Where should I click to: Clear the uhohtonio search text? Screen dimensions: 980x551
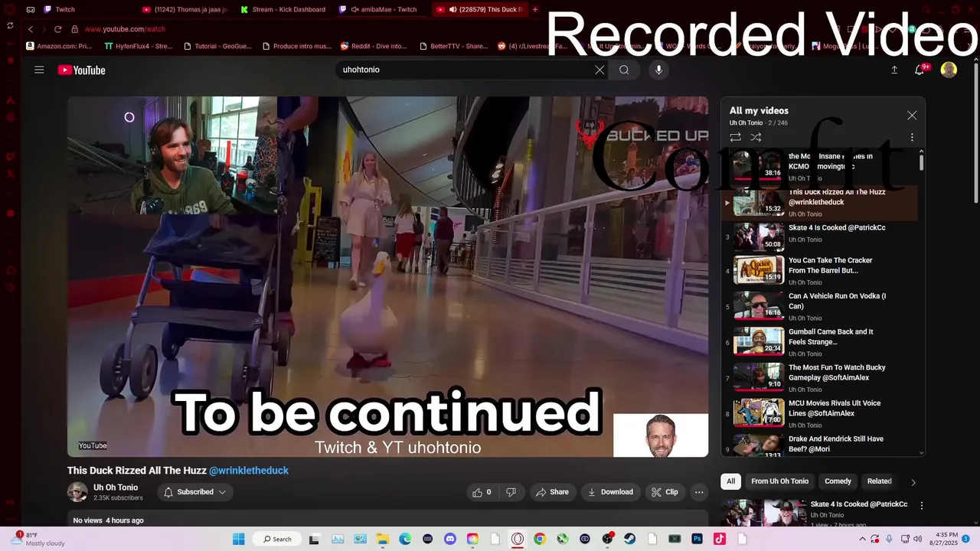tap(599, 70)
